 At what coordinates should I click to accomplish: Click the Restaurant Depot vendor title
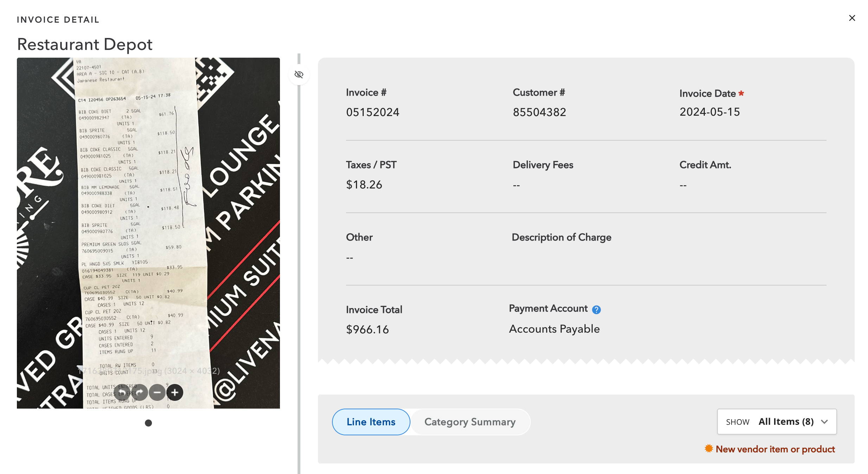click(x=85, y=45)
